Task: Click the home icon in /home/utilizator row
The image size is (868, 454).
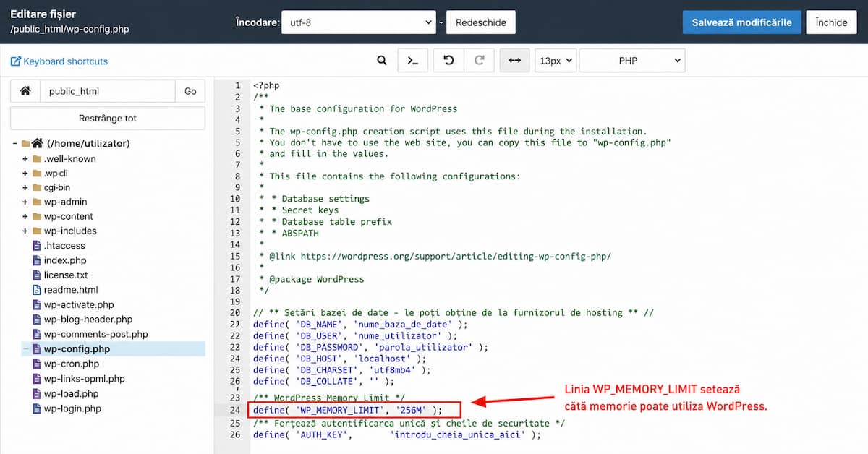Action: point(37,143)
